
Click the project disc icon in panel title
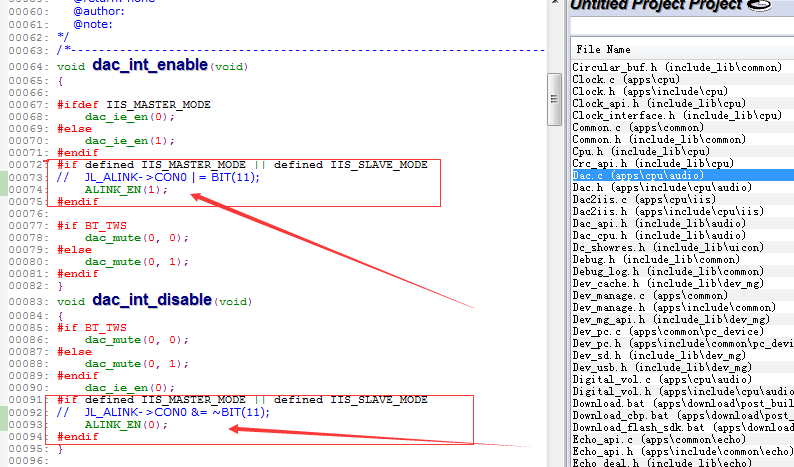tap(759, 6)
